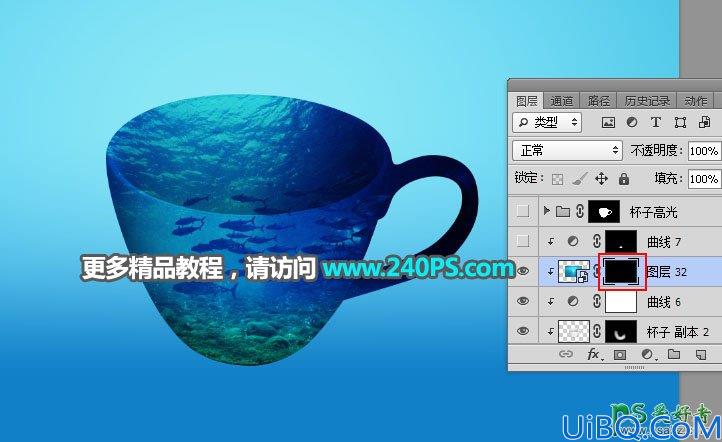Viewport: 722px width, 442px height.
Task: Click mask link chain on 杯子高光 group
Action: tap(580, 211)
